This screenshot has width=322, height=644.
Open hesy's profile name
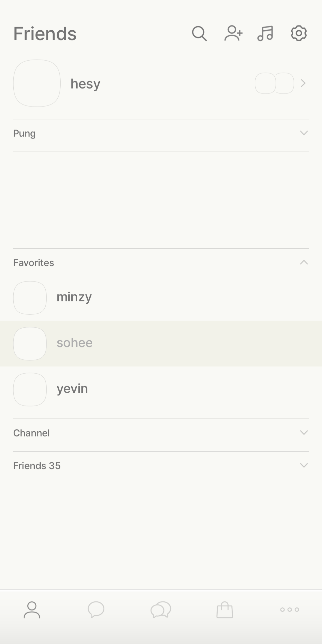pos(85,84)
